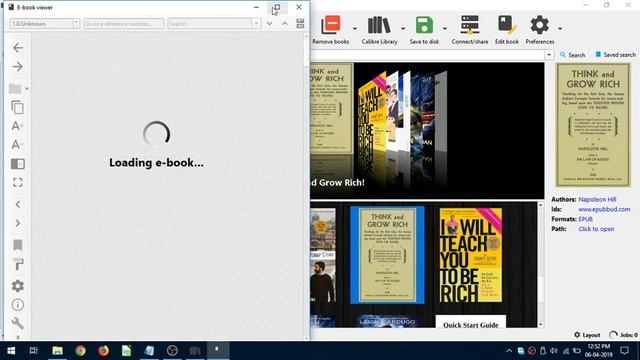Click the reference number input field
Image resolution: width=640 pixels, height=360 pixels.
click(x=124, y=24)
